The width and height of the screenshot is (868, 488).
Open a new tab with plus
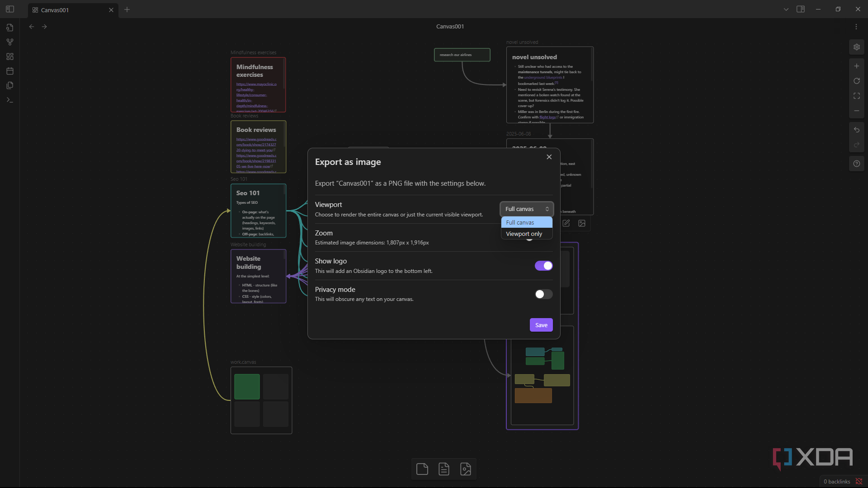pos(127,9)
